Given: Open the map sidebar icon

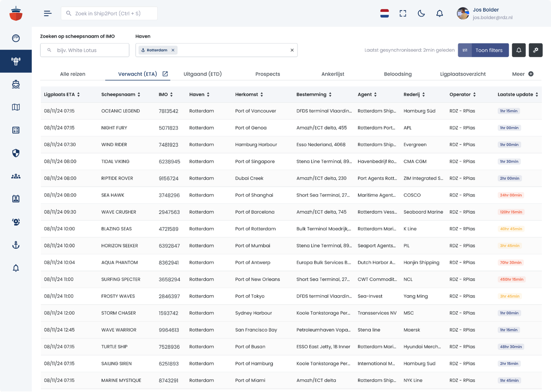Looking at the screenshot, I should [16, 107].
